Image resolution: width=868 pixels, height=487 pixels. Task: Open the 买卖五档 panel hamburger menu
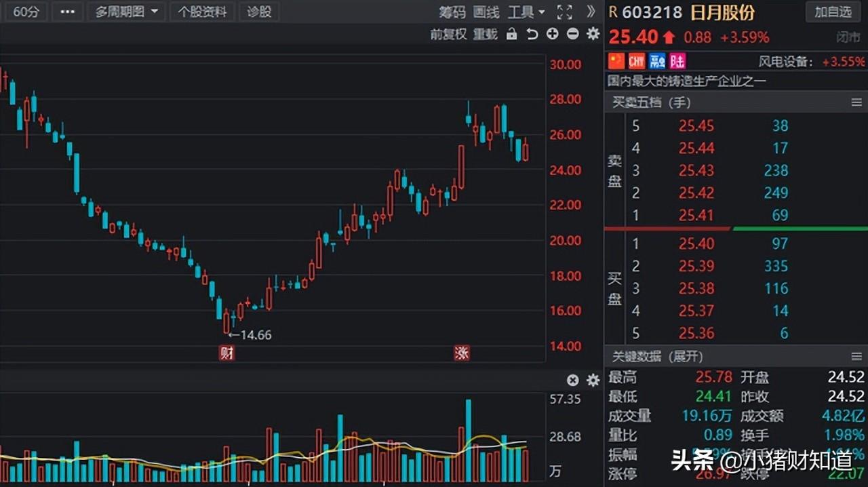coord(856,102)
